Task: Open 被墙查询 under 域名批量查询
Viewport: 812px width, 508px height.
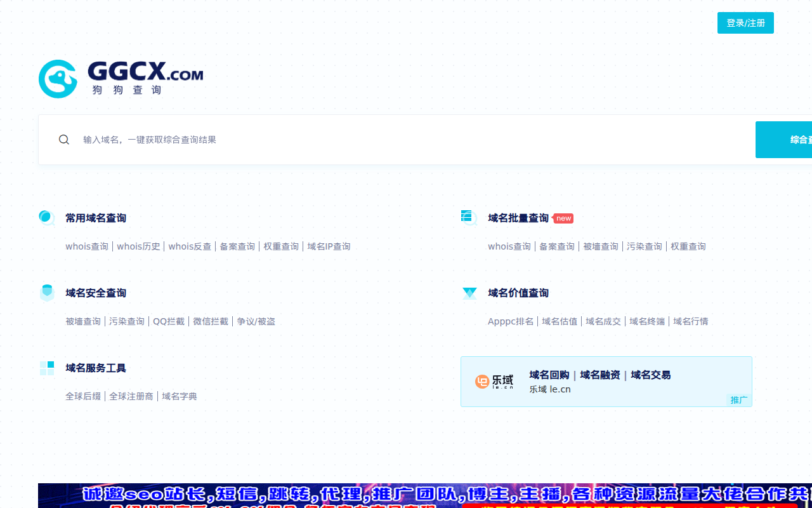Action: (x=601, y=246)
